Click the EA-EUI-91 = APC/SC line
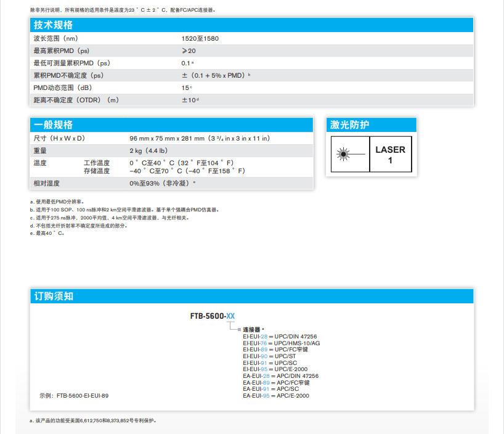 pos(271,388)
